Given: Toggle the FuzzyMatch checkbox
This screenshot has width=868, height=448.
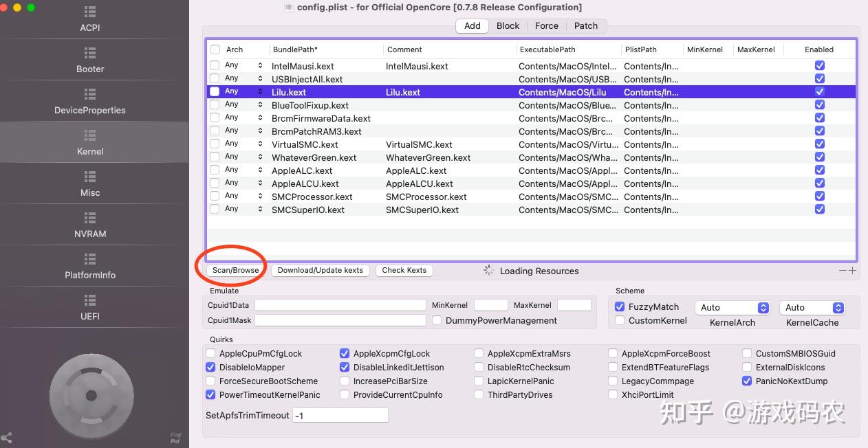Looking at the screenshot, I should 620,306.
